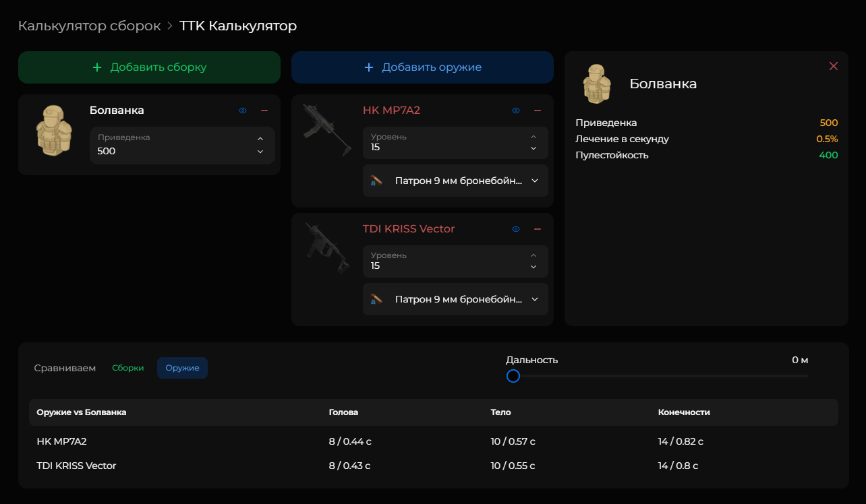Click the Тело column header
This screenshot has width=866, height=504.
501,412
